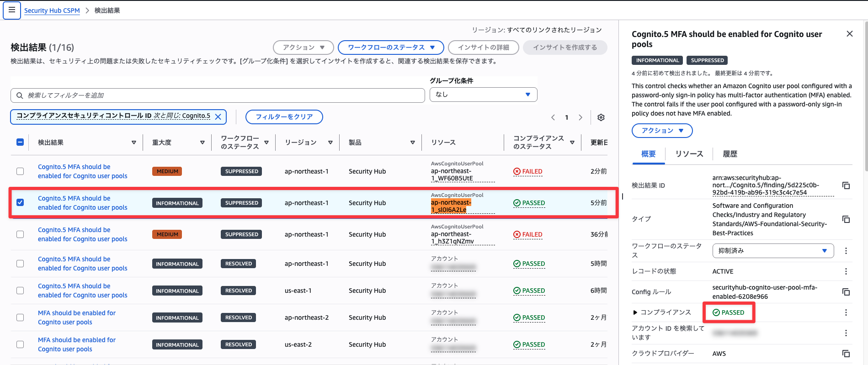Screen dimensions: 868x365
Task: Remove the Cognito.5 filter chip
Action: 218,116
